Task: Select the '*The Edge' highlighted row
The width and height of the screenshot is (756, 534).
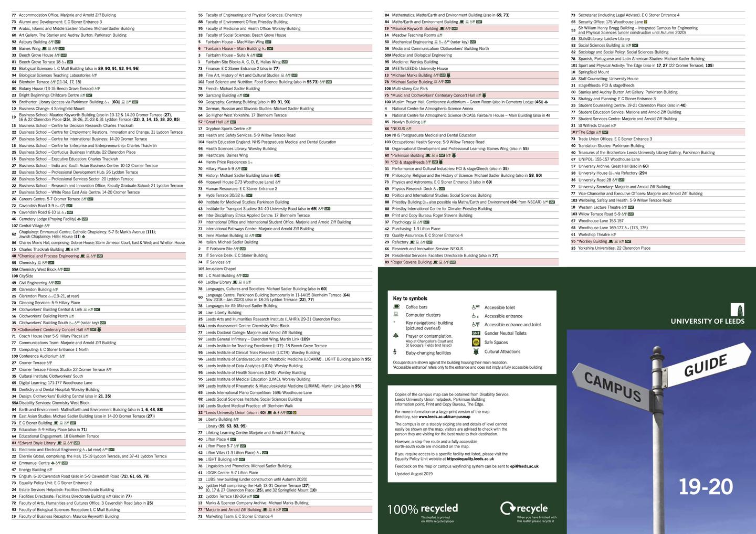Action: coord(657,132)
